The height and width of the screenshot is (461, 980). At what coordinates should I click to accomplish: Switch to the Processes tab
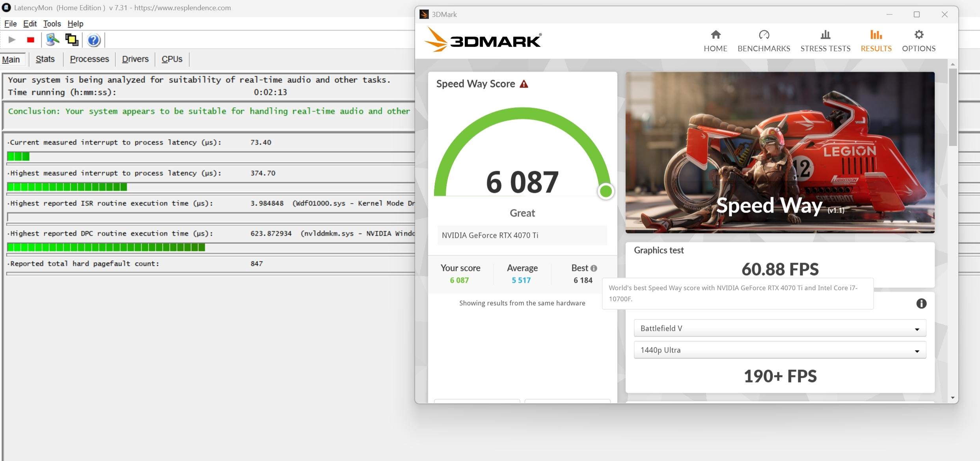point(89,59)
